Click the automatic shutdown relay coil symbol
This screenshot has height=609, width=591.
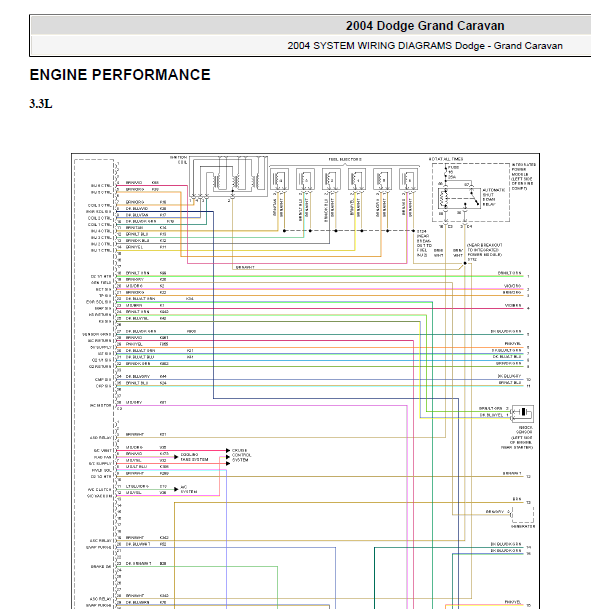[445, 198]
